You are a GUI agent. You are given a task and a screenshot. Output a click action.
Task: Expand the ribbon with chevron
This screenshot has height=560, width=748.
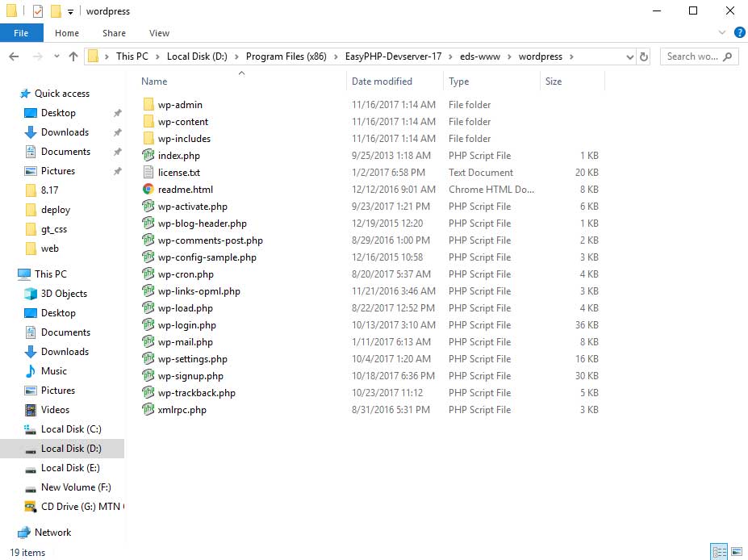click(721, 32)
